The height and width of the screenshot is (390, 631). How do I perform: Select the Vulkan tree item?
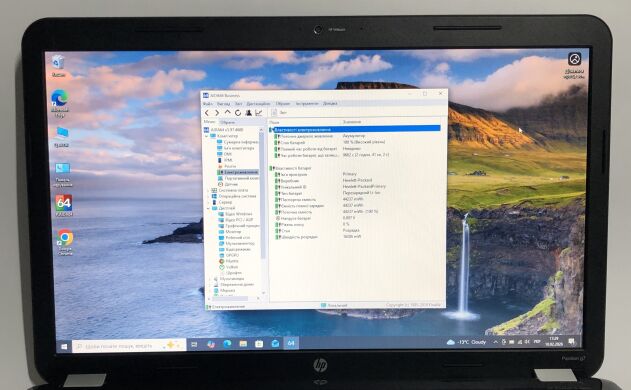point(229,267)
